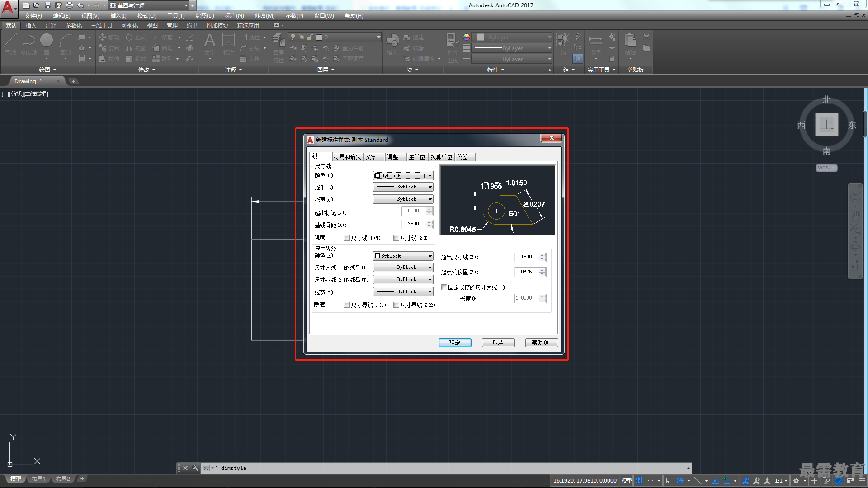Image resolution: width=868 pixels, height=488 pixels.
Task: Select the Dimension (标注) tool
Action: point(229,45)
